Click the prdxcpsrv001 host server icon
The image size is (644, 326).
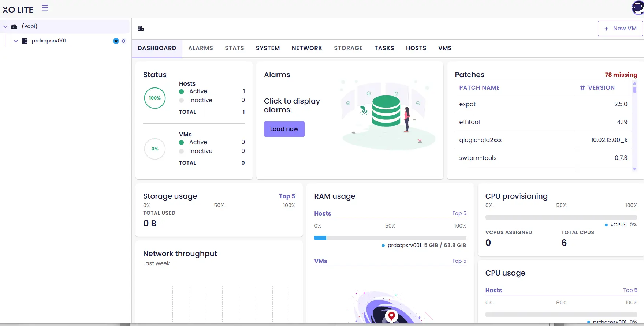coord(25,41)
